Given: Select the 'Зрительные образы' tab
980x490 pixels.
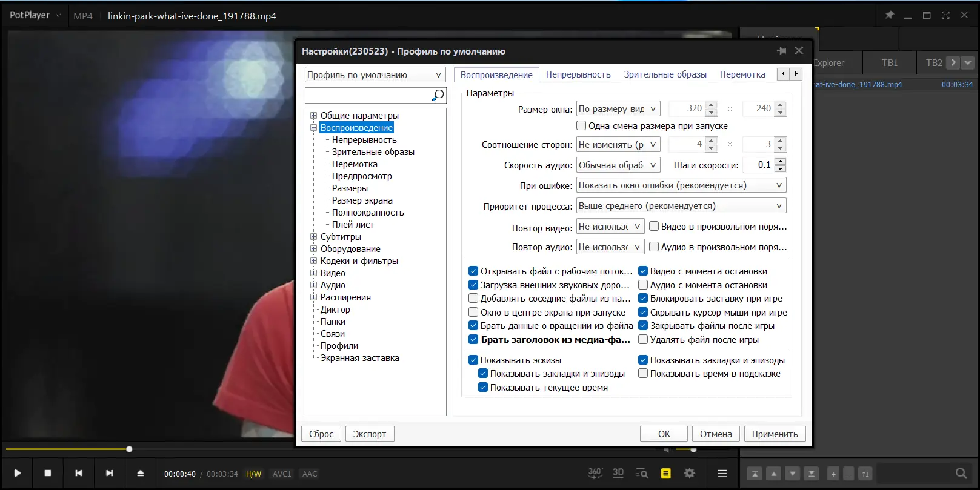Looking at the screenshot, I should (x=665, y=74).
